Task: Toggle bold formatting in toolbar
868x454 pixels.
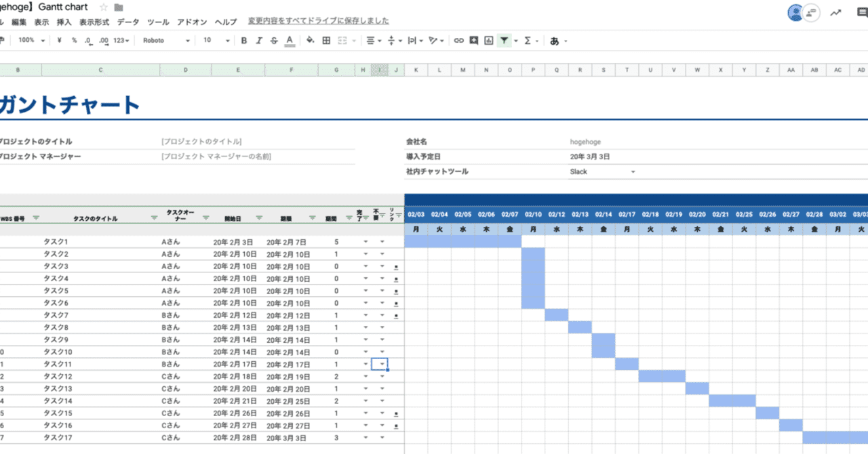Action: click(244, 41)
